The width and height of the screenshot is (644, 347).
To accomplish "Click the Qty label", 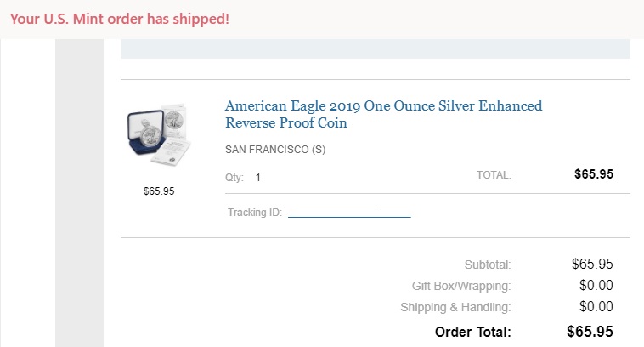I will 234,179.
